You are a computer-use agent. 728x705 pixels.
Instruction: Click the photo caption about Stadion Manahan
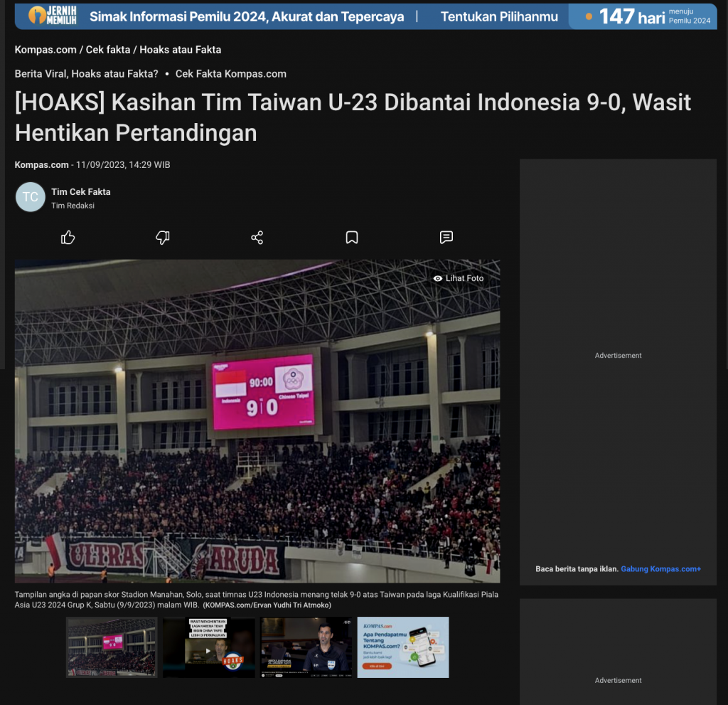[x=256, y=600]
